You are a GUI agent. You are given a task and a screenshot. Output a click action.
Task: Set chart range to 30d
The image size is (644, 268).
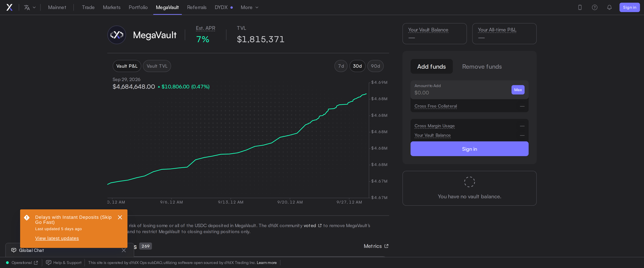357,66
